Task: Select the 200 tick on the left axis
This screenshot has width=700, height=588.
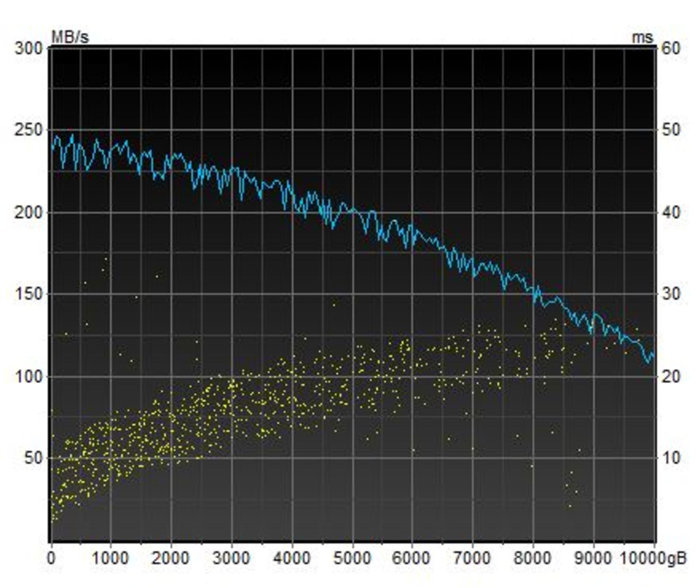Action: pyautogui.click(x=29, y=212)
